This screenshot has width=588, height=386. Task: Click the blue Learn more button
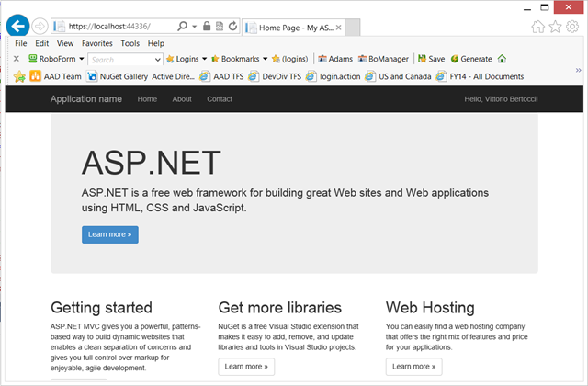click(x=110, y=234)
